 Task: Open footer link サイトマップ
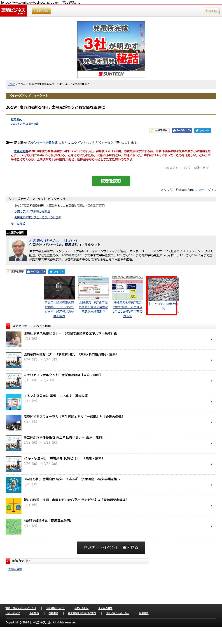tap(12, 613)
